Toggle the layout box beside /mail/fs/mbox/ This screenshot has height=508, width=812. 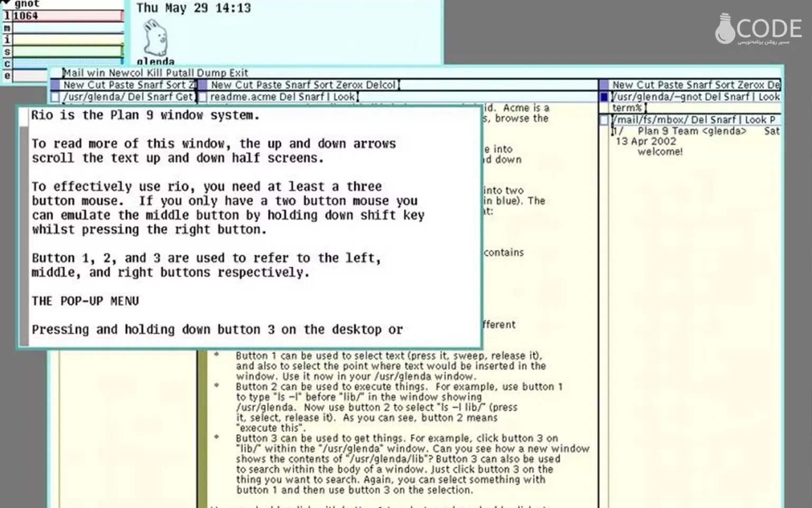coord(604,120)
